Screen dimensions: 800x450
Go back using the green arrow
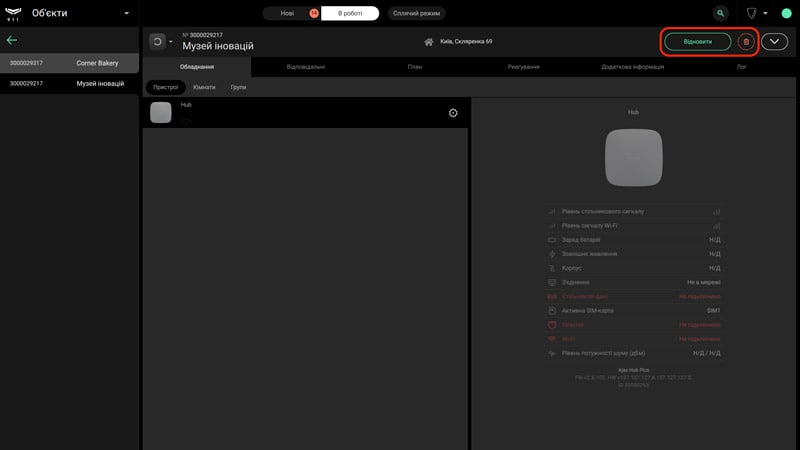point(12,40)
